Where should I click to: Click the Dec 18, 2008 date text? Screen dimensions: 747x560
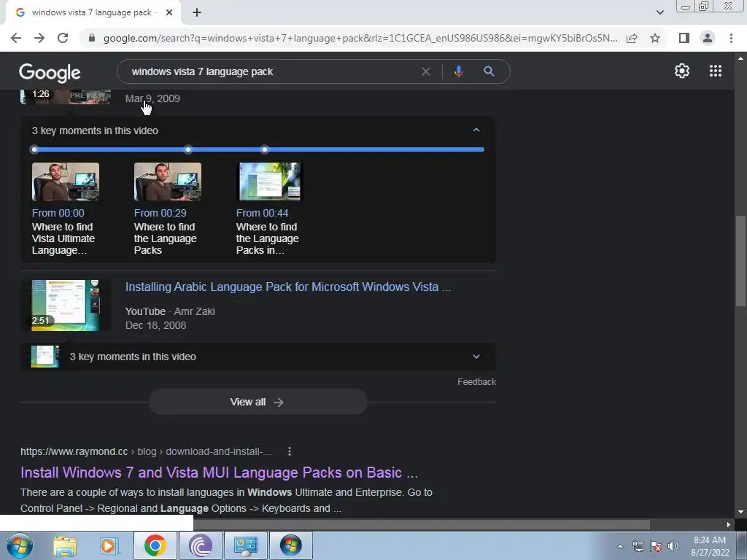(156, 325)
